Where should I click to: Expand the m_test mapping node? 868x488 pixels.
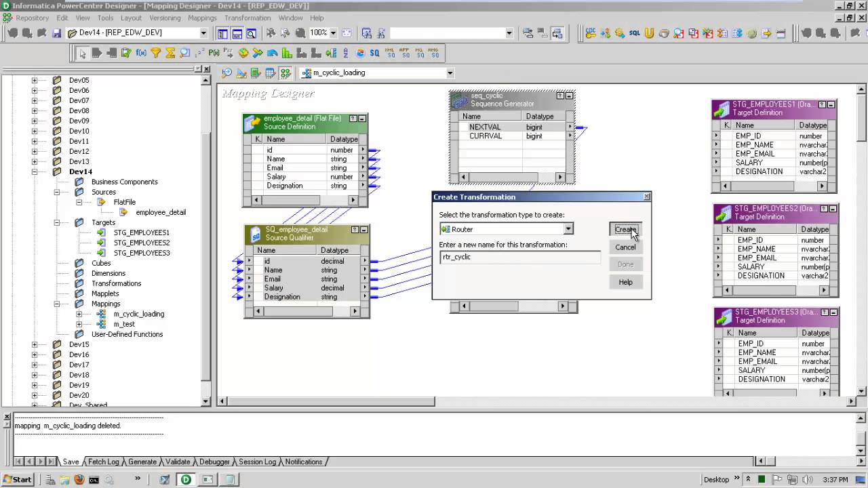click(x=79, y=324)
